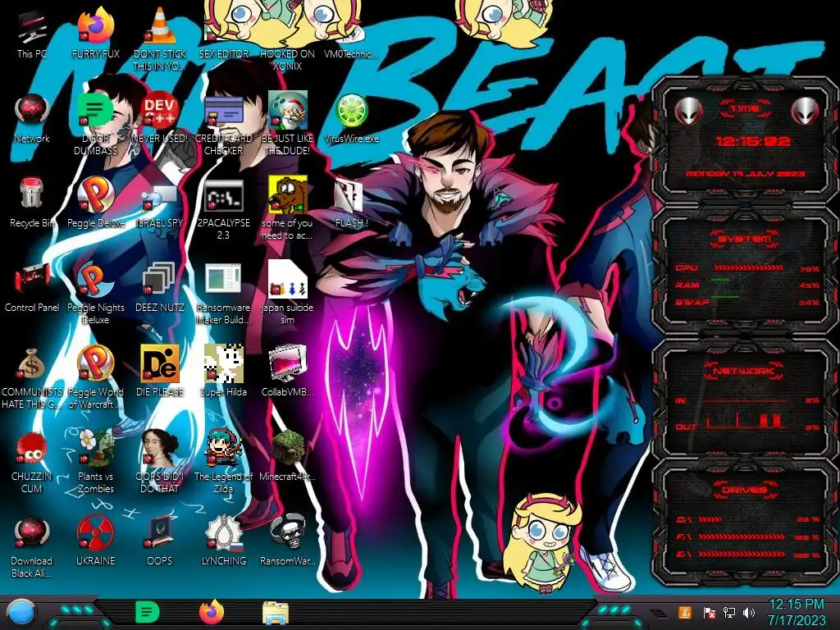Screen dimensions: 840x630
Task: Click the left alien head in TIME widget
Action: (x=688, y=112)
